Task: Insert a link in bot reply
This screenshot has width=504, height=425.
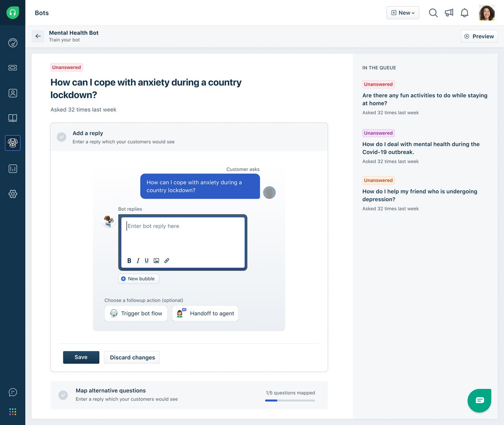Action: click(167, 261)
